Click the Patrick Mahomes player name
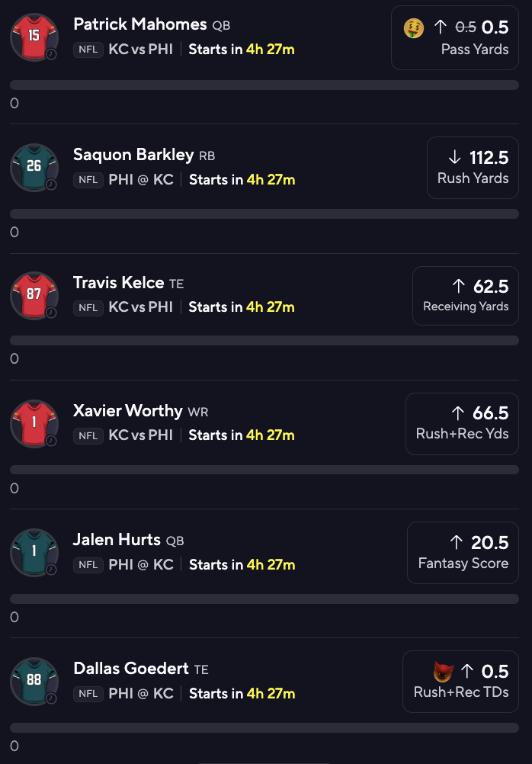The height and width of the screenshot is (764, 532). pyautogui.click(x=140, y=24)
